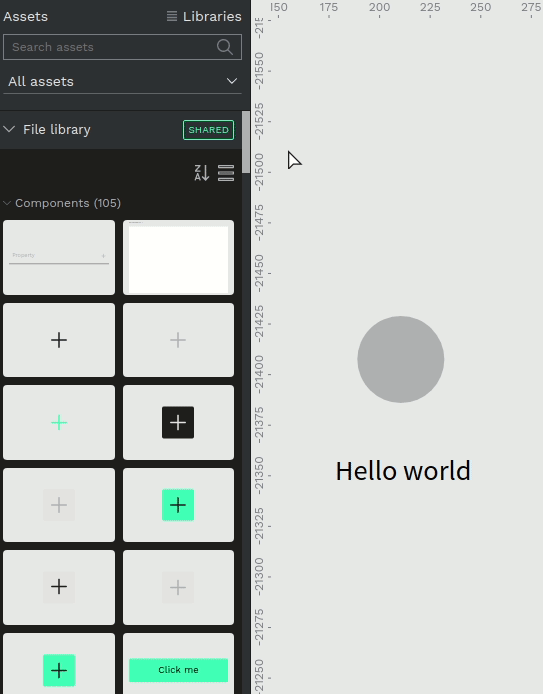Image resolution: width=543 pixels, height=694 pixels.
Task: Collapse the Components (105) group
Action: 7,203
